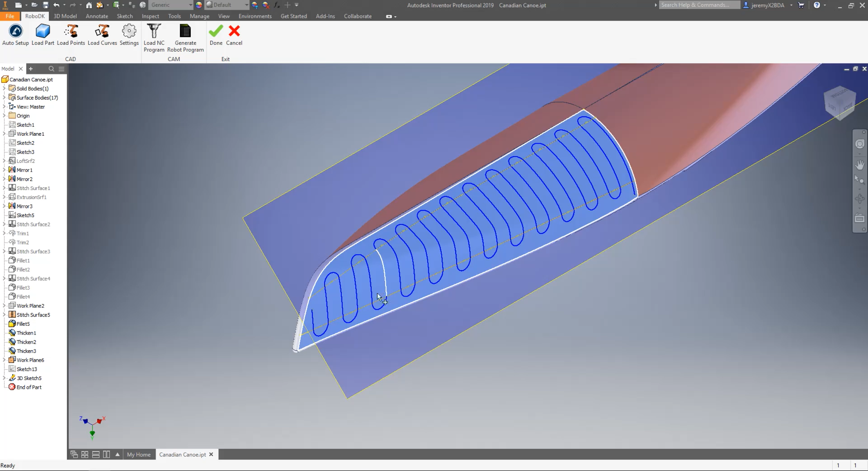Click the ViewCube in the viewport

coord(839,102)
